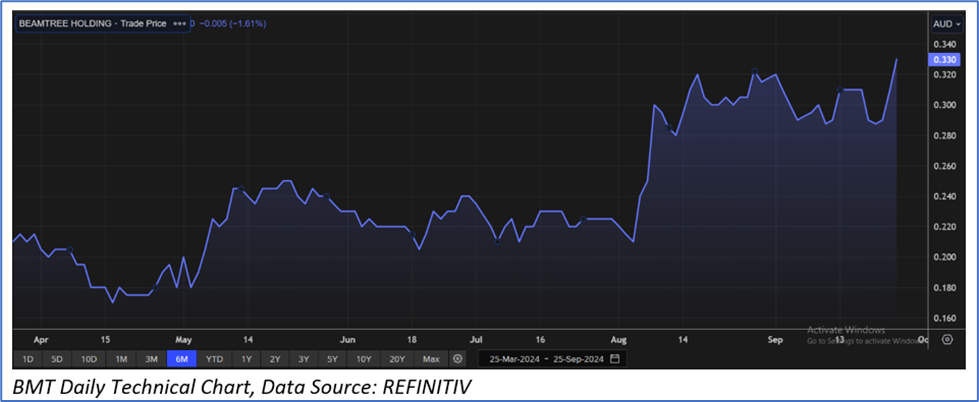This screenshot has width=979, height=402.
Task: Switch to 1M time range
Action: pos(121,358)
